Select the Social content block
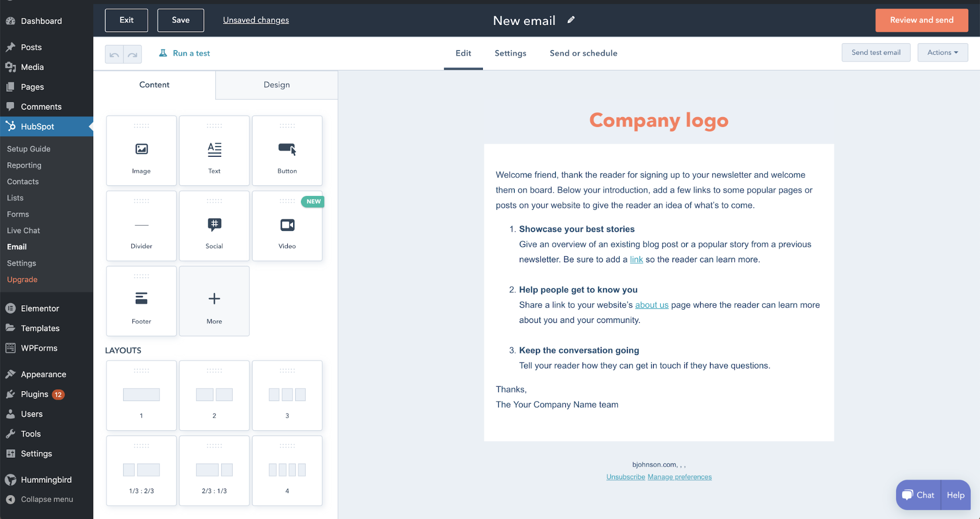 tap(214, 225)
